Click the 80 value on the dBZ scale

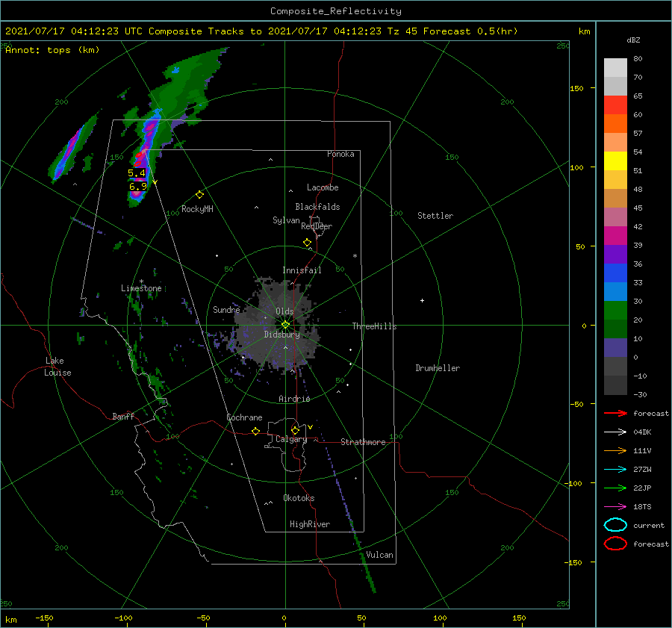pos(638,59)
